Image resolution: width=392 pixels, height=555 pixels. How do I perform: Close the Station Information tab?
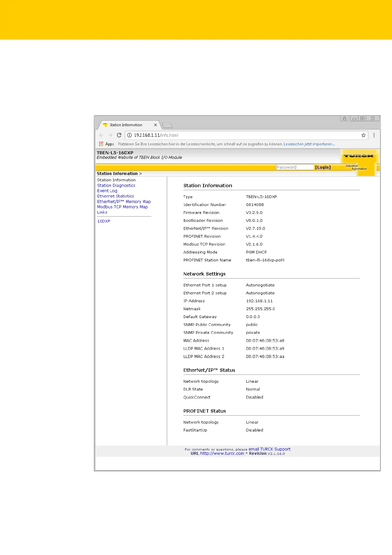tap(155, 125)
